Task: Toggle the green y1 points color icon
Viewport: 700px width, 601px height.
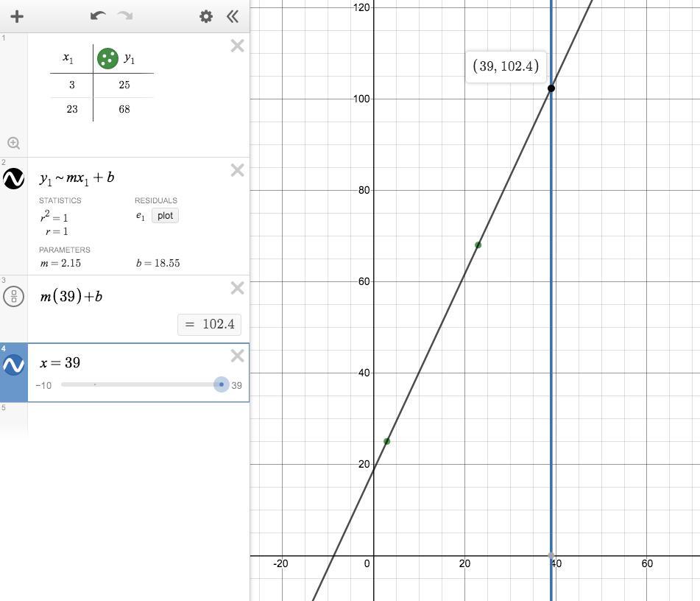Action: (107, 58)
